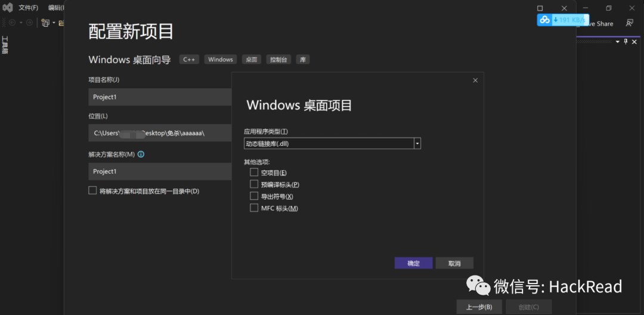Open the 应用程序类型 combo box
The image size is (644, 315).
tap(332, 144)
